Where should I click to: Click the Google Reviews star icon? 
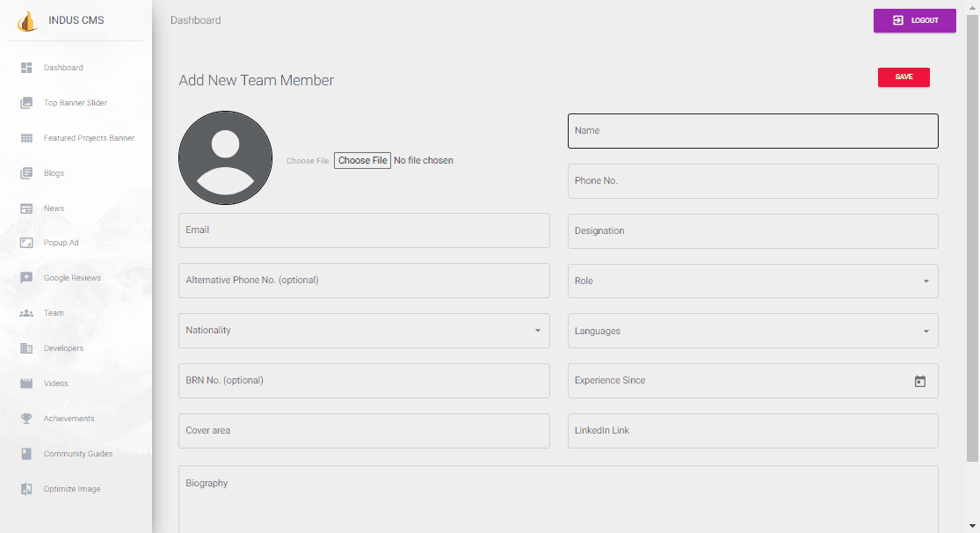(26, 278)
